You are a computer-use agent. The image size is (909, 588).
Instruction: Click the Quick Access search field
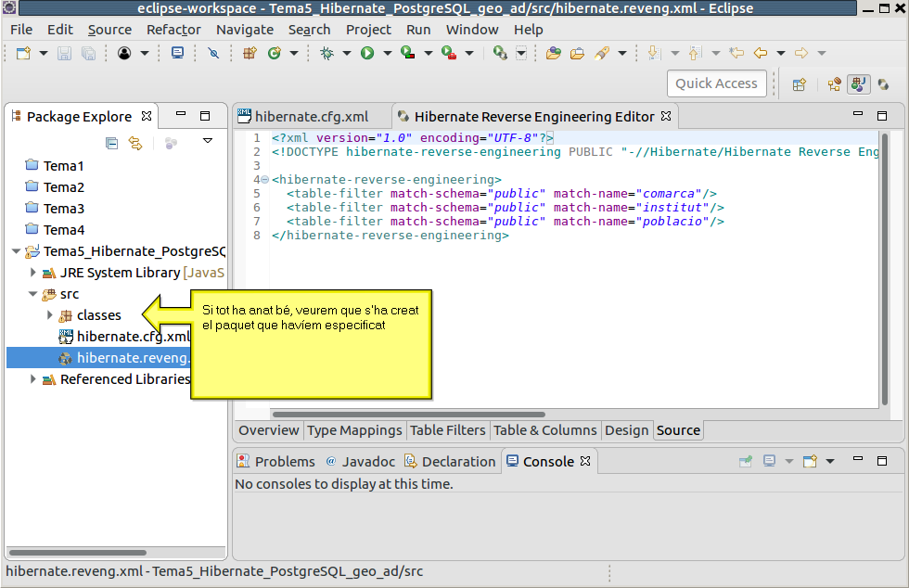pyautogui.click(x=716, y=83)
